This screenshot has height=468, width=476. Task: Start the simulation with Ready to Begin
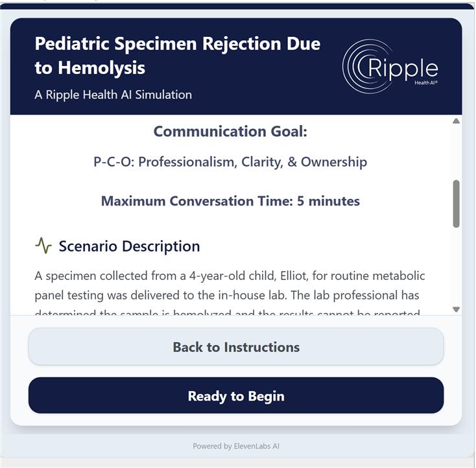pos(236,395)
